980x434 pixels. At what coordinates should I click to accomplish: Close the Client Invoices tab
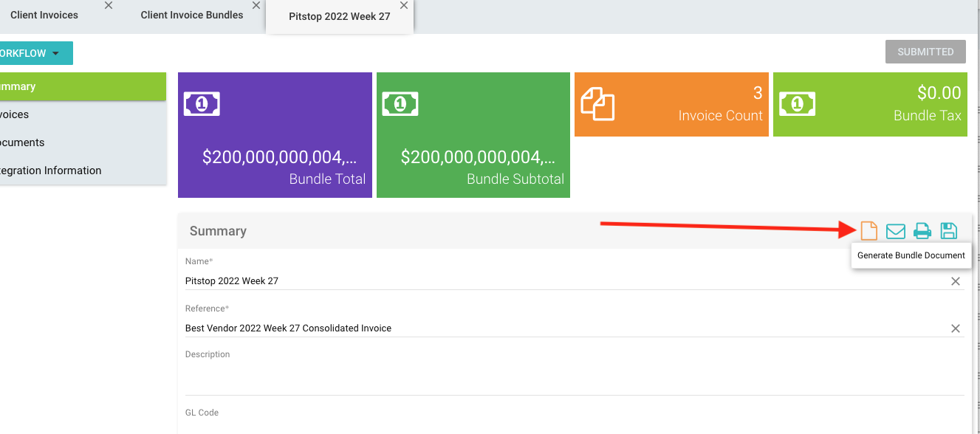109,6
